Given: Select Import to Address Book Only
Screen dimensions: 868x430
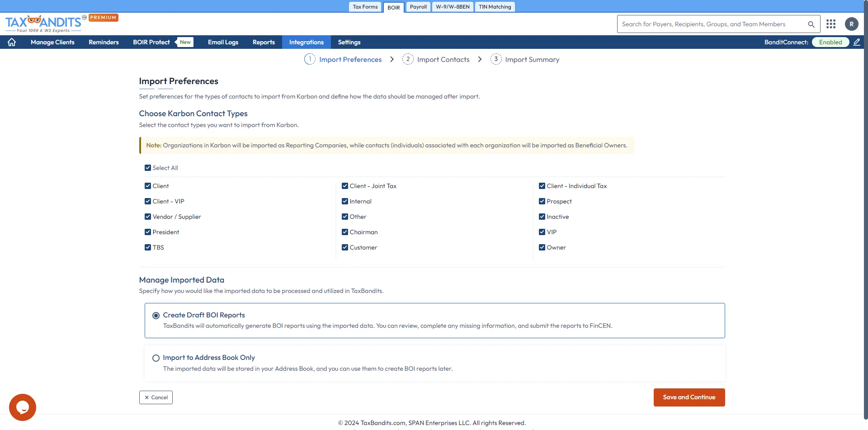Looking at the screenshot, I should click(x=156, y=358).
